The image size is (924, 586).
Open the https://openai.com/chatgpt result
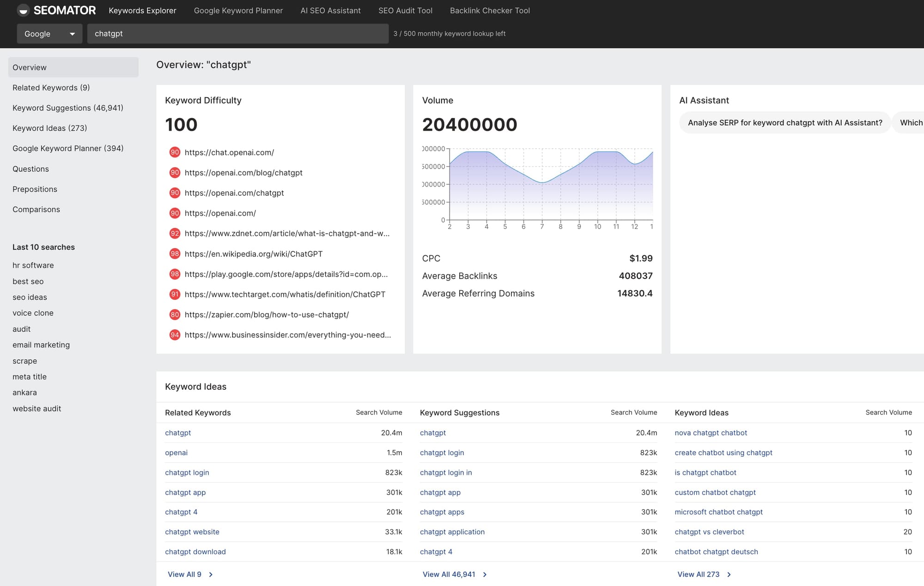coord(234,193)
